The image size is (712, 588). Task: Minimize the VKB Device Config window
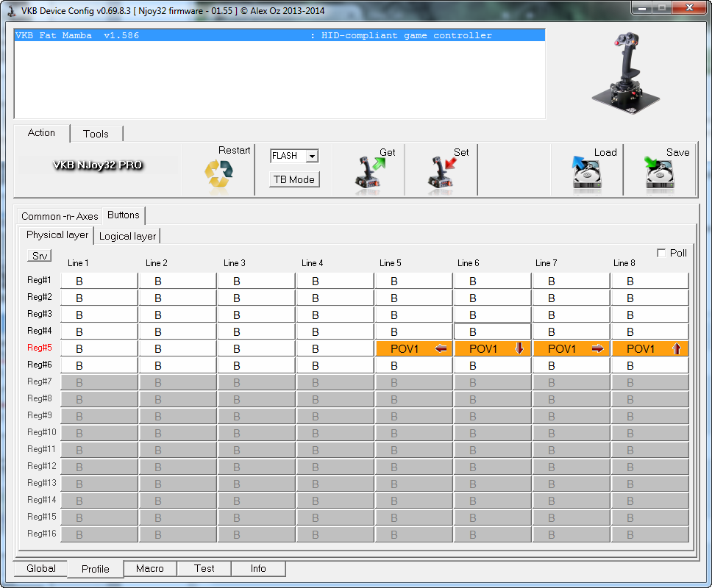click(641, 7)
